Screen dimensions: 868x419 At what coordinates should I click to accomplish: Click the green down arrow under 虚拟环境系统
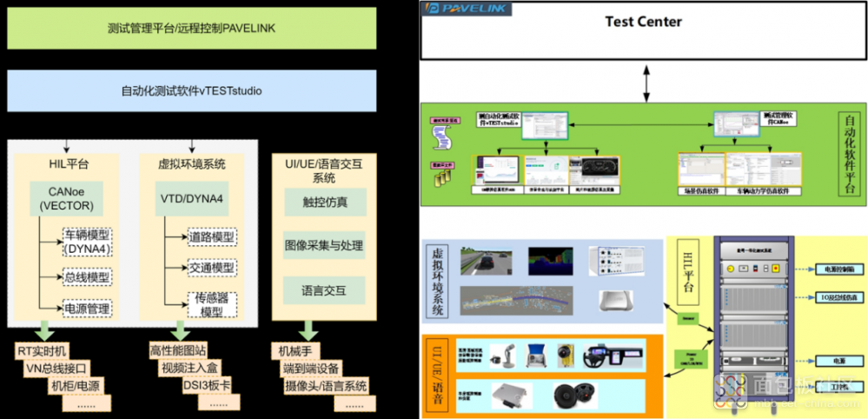(x=182, y=331)
